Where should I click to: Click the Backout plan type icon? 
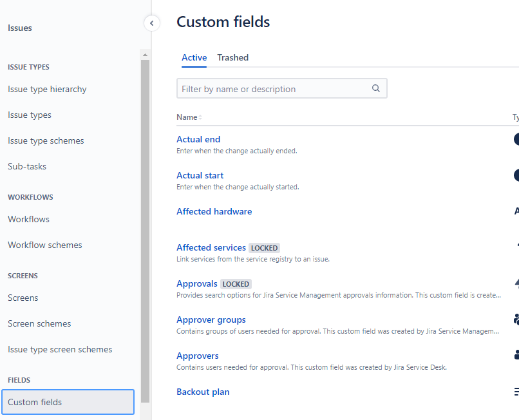(x=516, y=391)
